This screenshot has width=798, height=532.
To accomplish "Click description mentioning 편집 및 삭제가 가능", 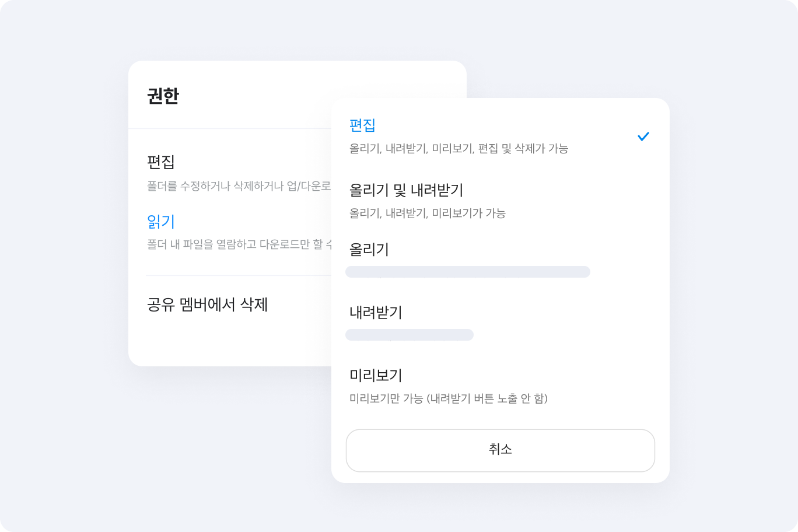I will 459,149.
